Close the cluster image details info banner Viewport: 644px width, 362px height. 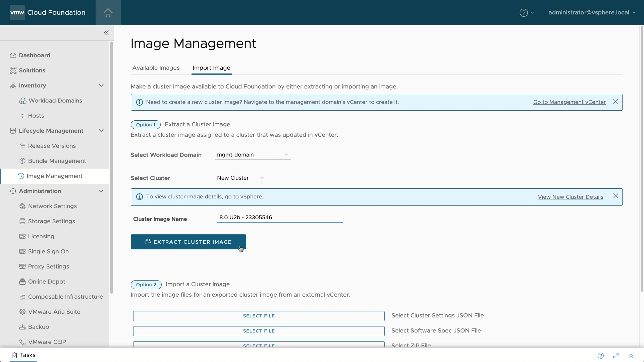[615, 196]
